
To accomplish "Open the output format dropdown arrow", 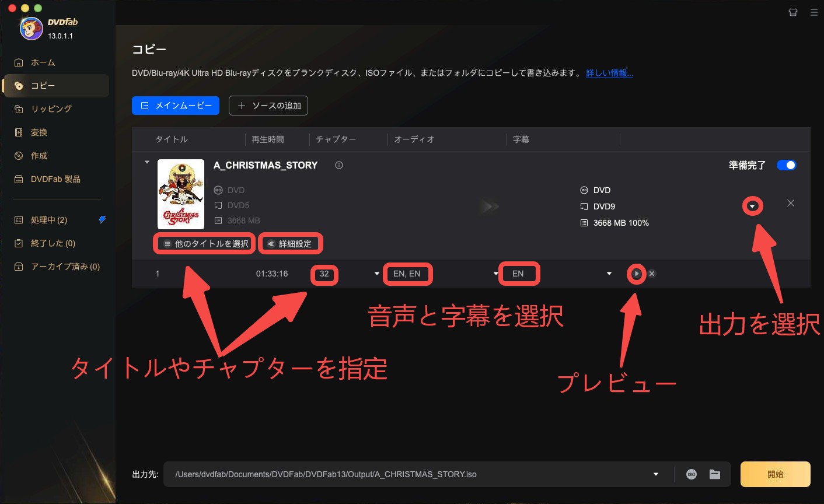I will tap(752, 206).
